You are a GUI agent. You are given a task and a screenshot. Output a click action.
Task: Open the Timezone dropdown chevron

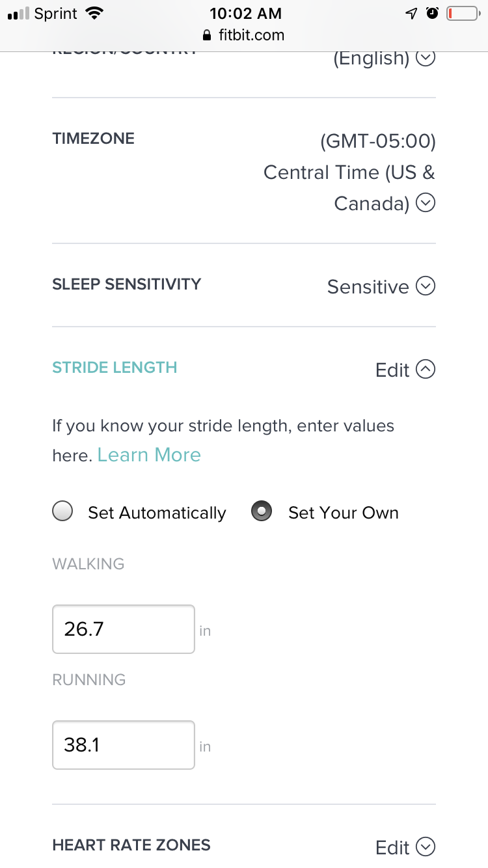(426, 203)
